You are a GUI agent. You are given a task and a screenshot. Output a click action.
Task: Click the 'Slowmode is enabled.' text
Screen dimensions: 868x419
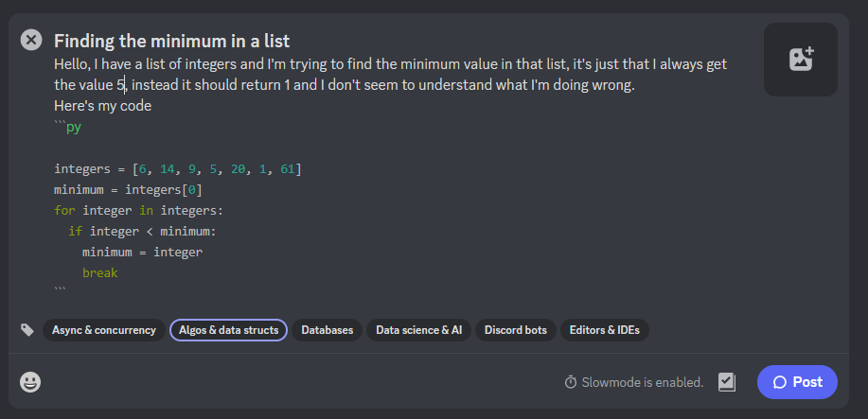click(642, 383)
